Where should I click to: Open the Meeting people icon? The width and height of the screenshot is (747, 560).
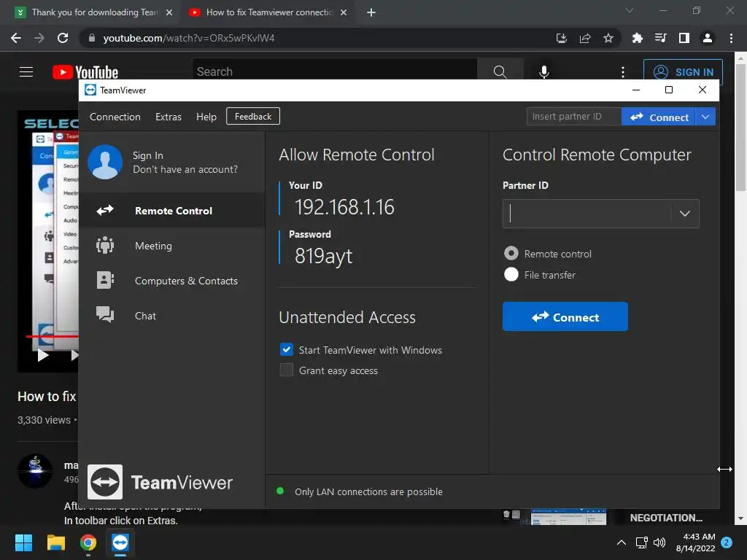click(105, 245)
